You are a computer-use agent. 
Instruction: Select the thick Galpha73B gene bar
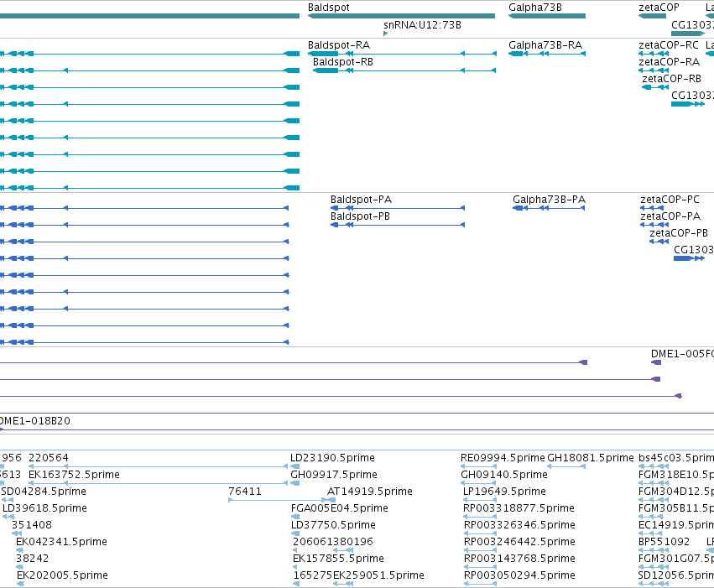547,16
